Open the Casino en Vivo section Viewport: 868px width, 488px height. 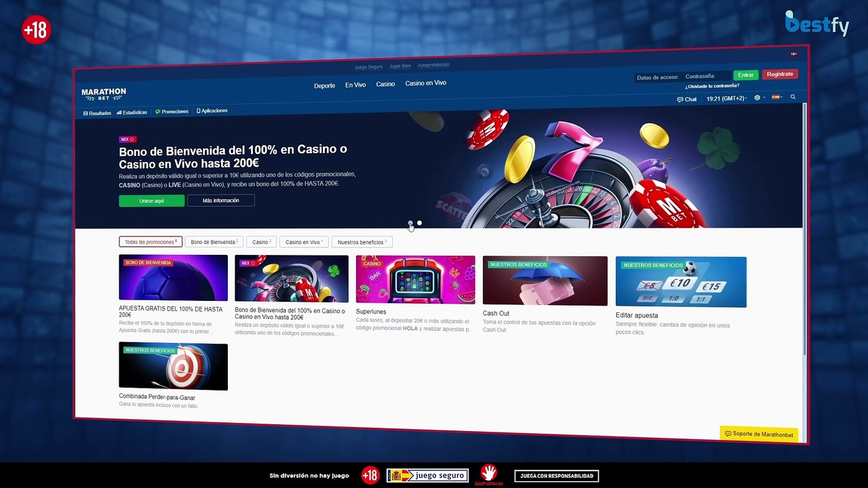click(x=426, y=83)
